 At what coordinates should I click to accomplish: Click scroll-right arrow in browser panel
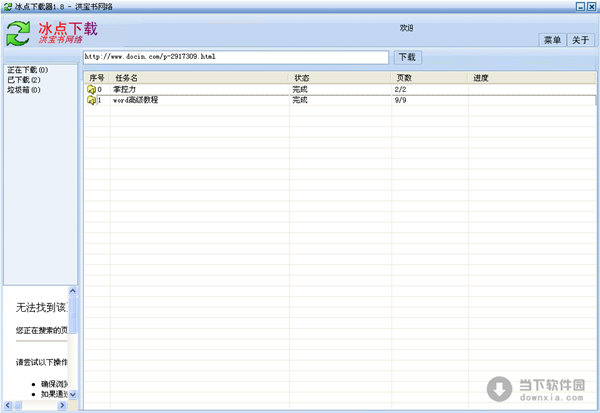pos(63,405)
